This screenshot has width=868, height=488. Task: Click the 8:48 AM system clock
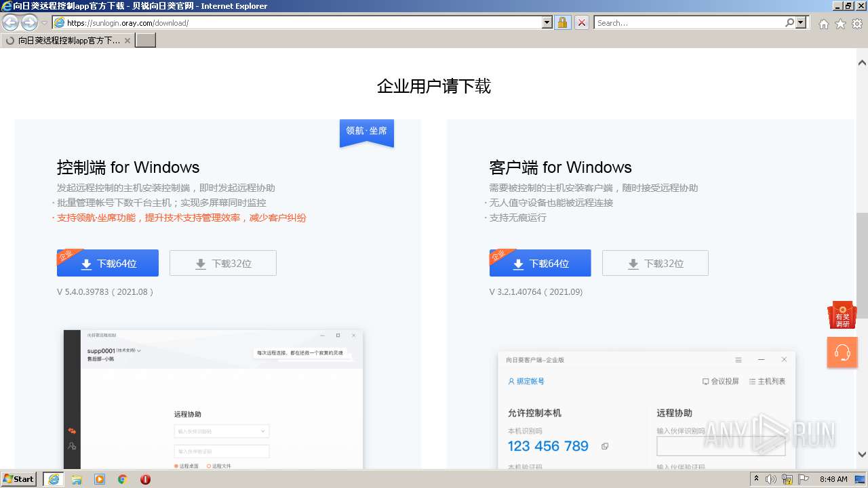click(833, 479)
